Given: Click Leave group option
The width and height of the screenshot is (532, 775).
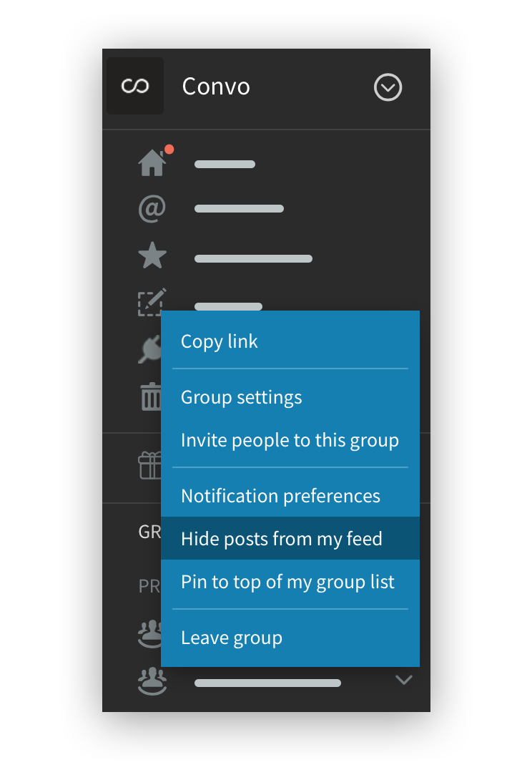Looking at the screenshot, I should point(232,638).
